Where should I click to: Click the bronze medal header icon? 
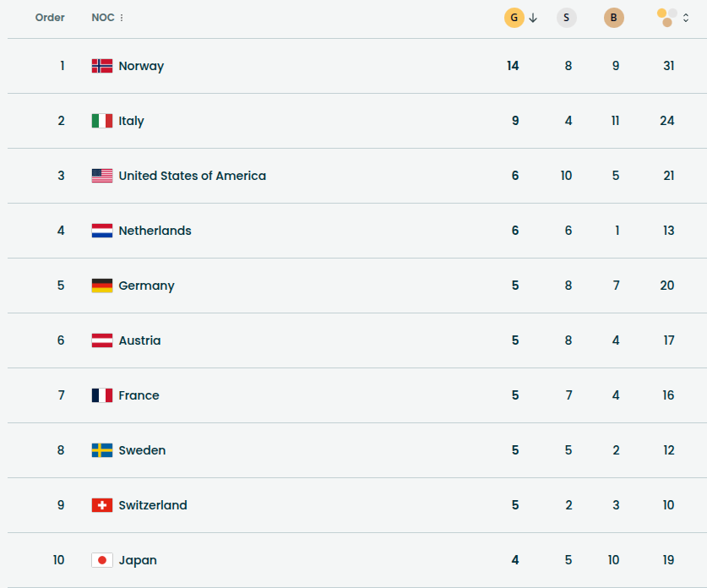pos(614,18)
